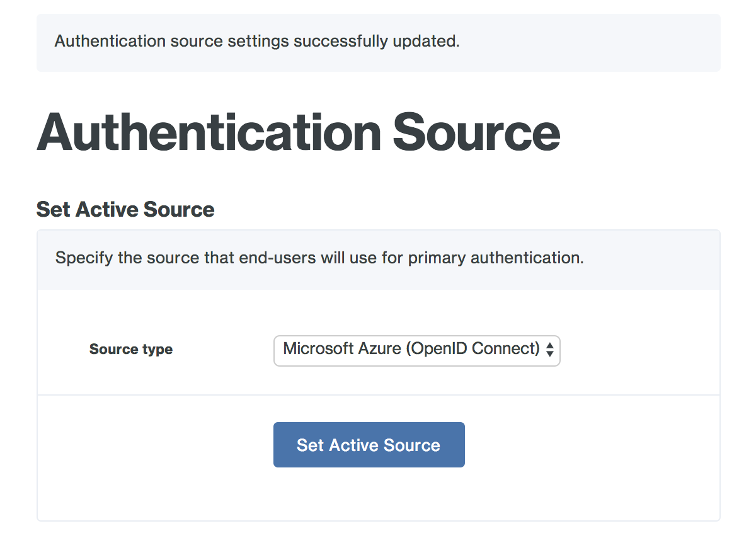Click the success notification banner
The image size is (756, 538).
(x=378, y=42)
